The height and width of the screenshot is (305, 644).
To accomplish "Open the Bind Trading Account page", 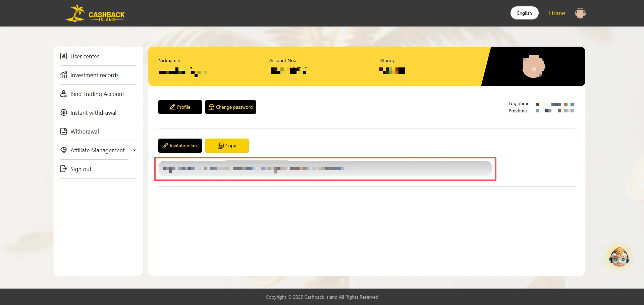I will click(97, 94).
